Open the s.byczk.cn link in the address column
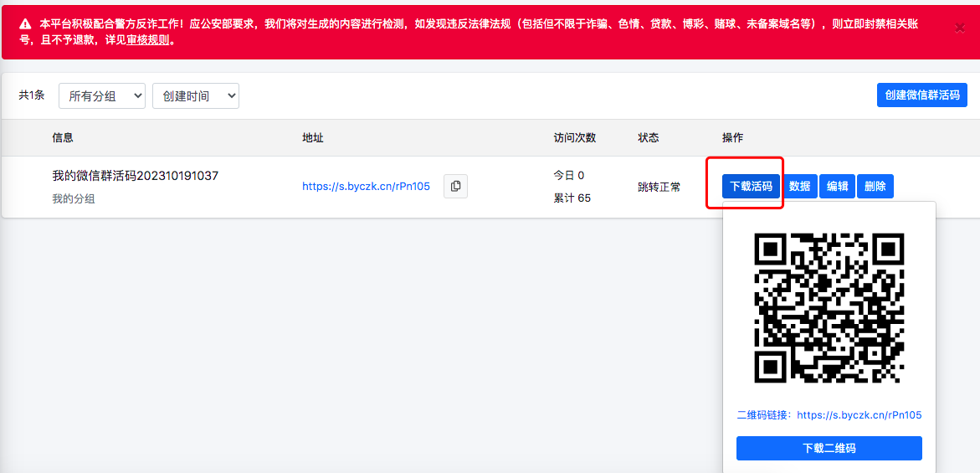The width and height of the screenshot is (980, 473). (x=366, y=187)
